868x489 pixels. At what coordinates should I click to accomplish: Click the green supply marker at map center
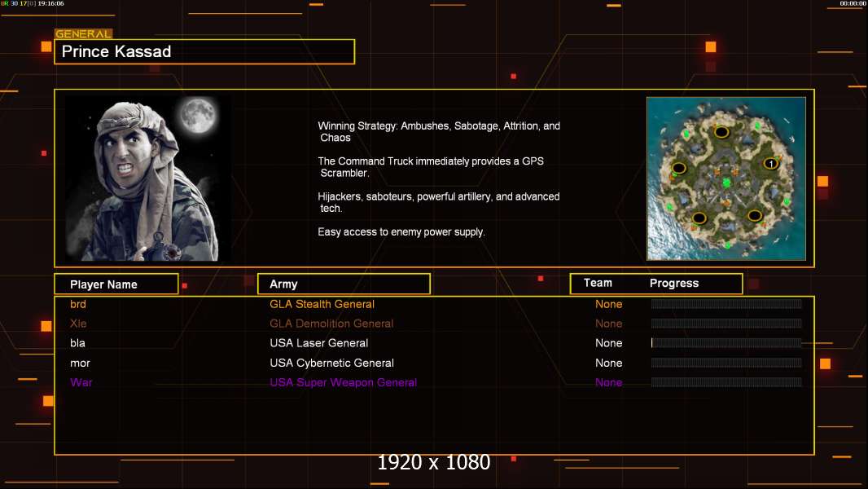(726, 183)
